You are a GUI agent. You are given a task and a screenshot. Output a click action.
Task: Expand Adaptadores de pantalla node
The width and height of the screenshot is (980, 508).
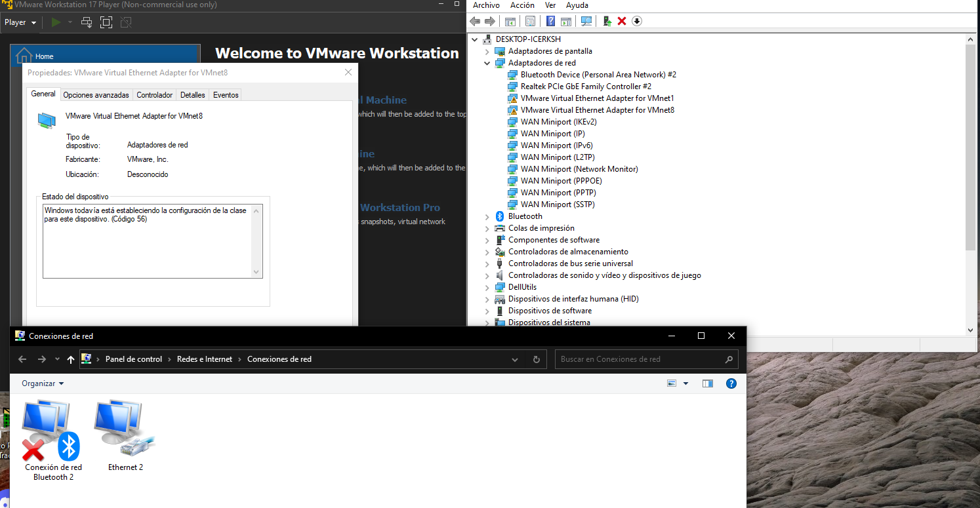pyautogui.click(x=487, y=51)
